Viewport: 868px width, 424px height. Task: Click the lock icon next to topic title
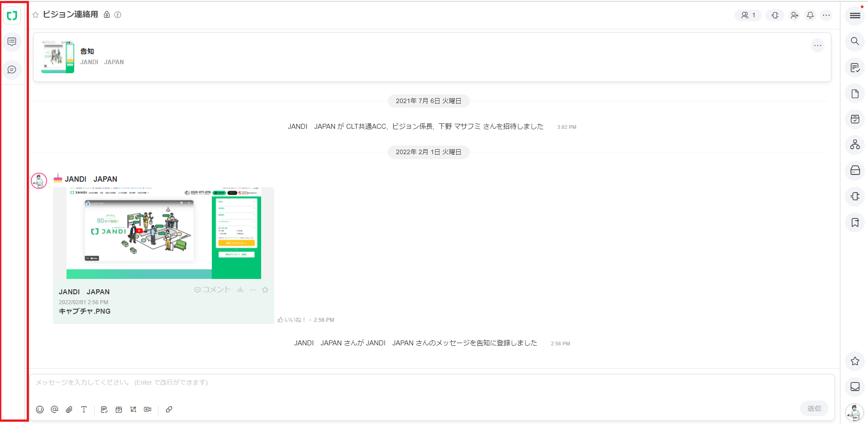click(x=107, y=14)
